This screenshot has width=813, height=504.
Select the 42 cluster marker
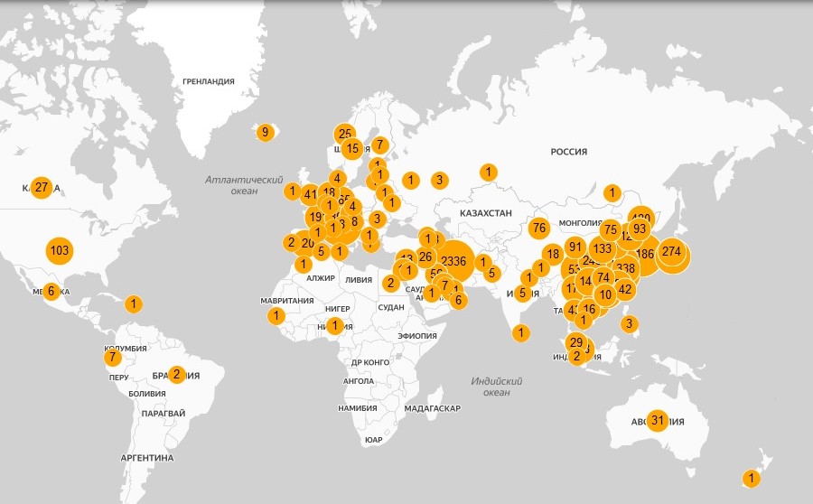[x=625, y=289]
